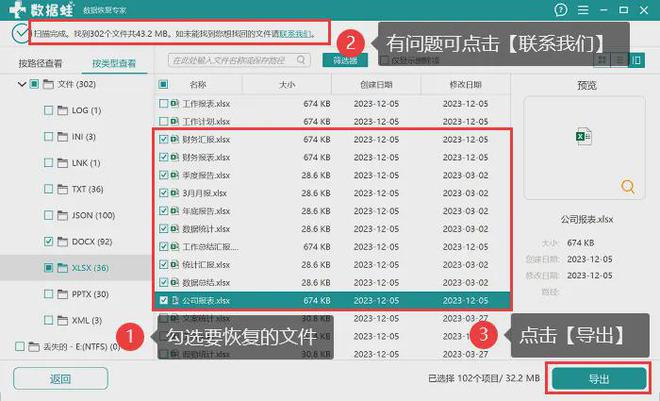Click the Excel icon of 财务汇报.xlsx
Screen dimensions: 660x401
(x=175, y=139)
